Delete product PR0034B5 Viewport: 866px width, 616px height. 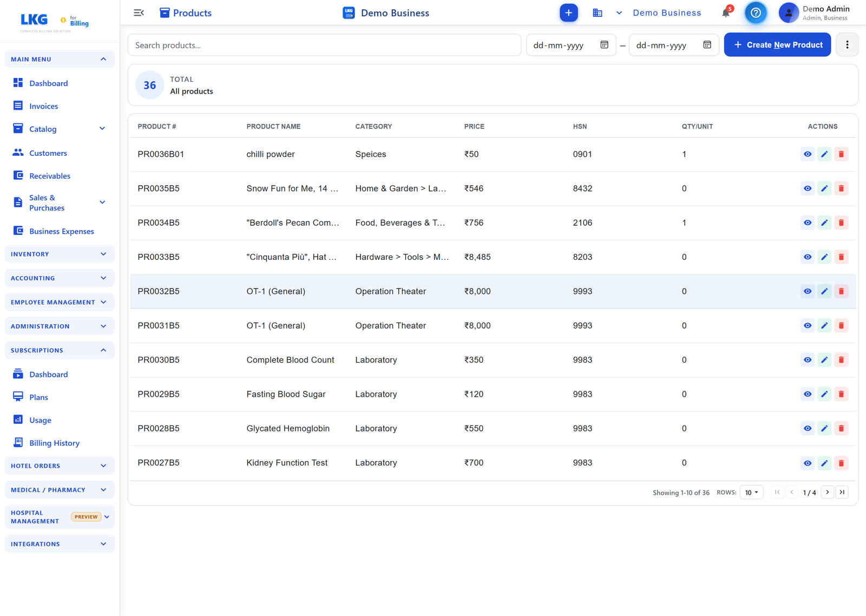pos(841,222)
